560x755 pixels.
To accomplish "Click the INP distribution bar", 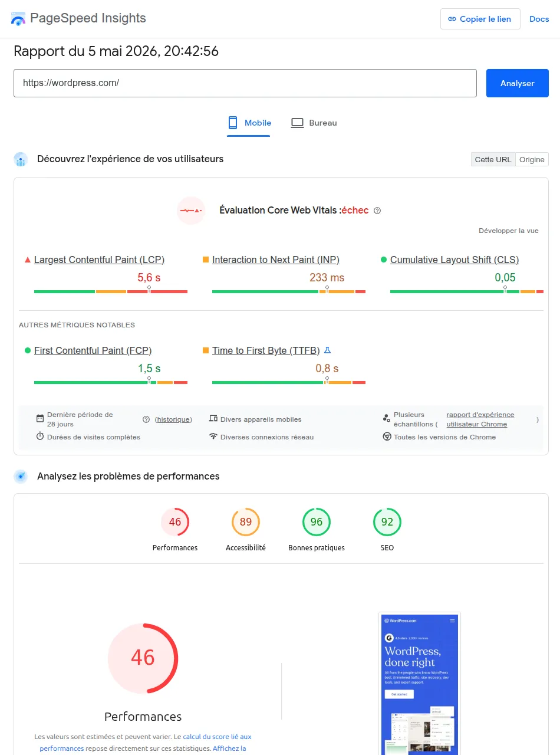I will pyautogui.click(x=289, y=291).
